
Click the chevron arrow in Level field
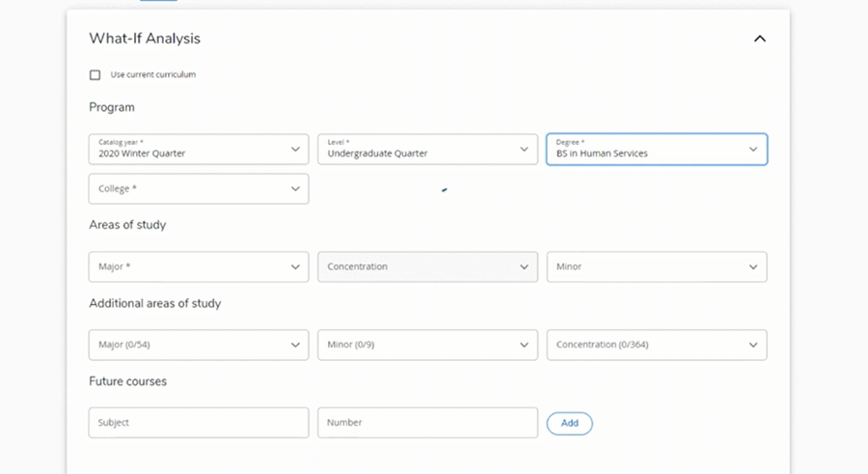click(x=524, y=150)
